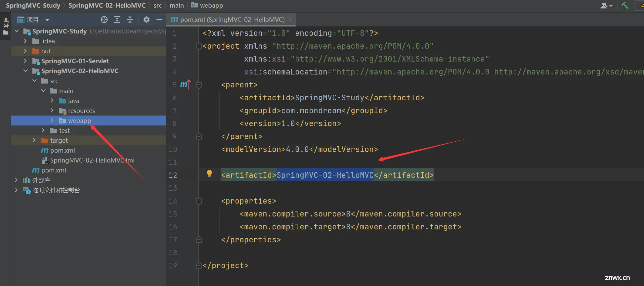The height and width of the screenshot is (286, 644).
Task: Click the com.moondream groupId text
Action: pyautogui.click(x=311, y=110)
